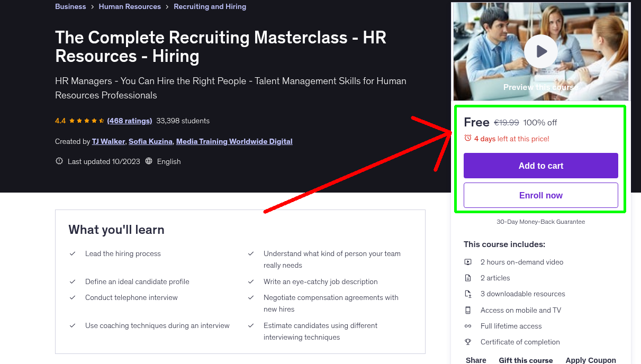Click Certificate of completion text
This screenshot has width=641, height=364.
[520, 342]
